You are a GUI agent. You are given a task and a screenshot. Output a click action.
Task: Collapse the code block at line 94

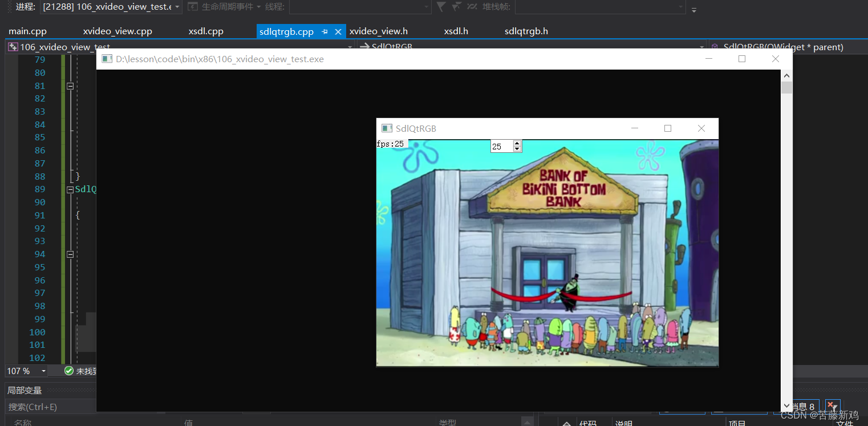(70, 254)
